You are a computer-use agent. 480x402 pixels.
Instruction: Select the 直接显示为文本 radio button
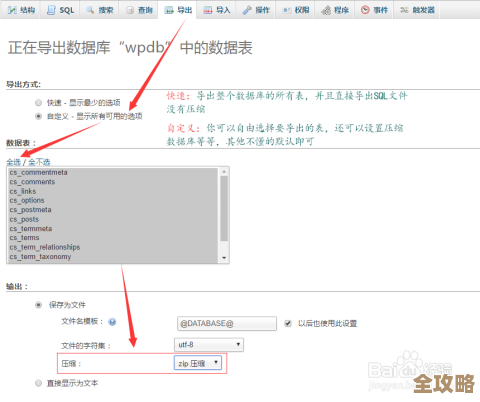click(39, 383)
